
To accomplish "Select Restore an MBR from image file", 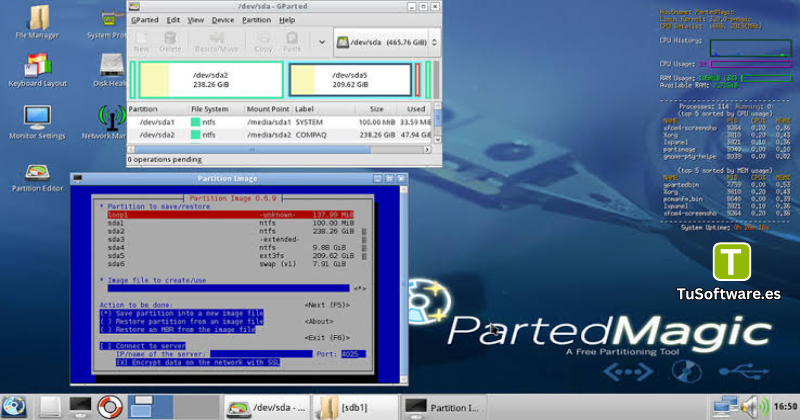I will [178, 329].
